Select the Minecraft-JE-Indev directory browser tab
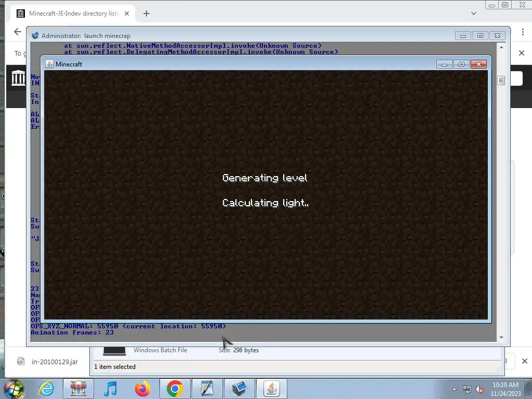Screen dimensions: 532x399 coord(74,14)
